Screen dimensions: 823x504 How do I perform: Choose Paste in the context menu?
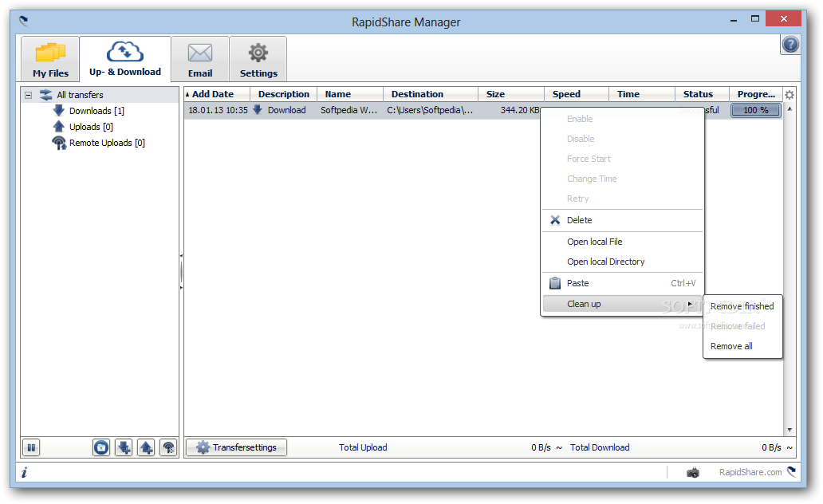tap(622, 284)
